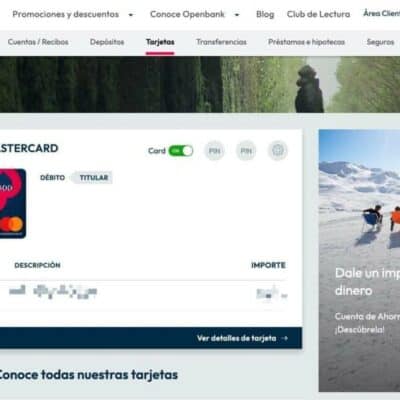This screenshot has height=400, width=400.
Task: Switch to the Depósitos tab
Action: pos(107,42)
